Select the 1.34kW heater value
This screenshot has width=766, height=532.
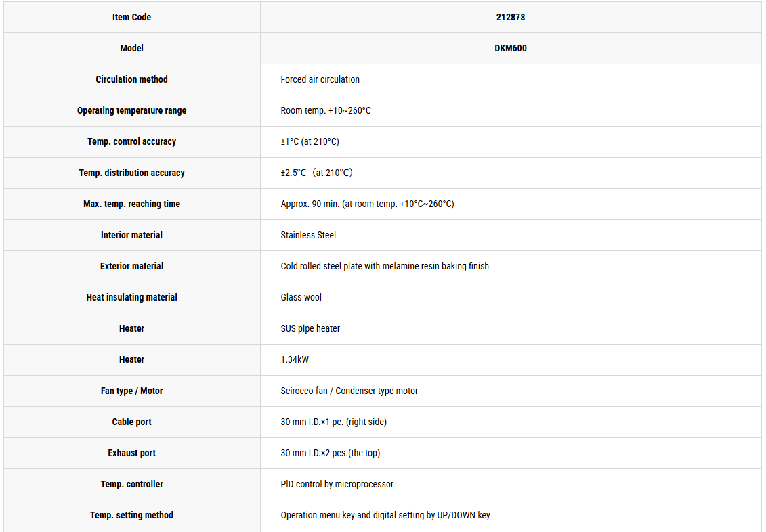pyautogui.click(x=295, y=359)
